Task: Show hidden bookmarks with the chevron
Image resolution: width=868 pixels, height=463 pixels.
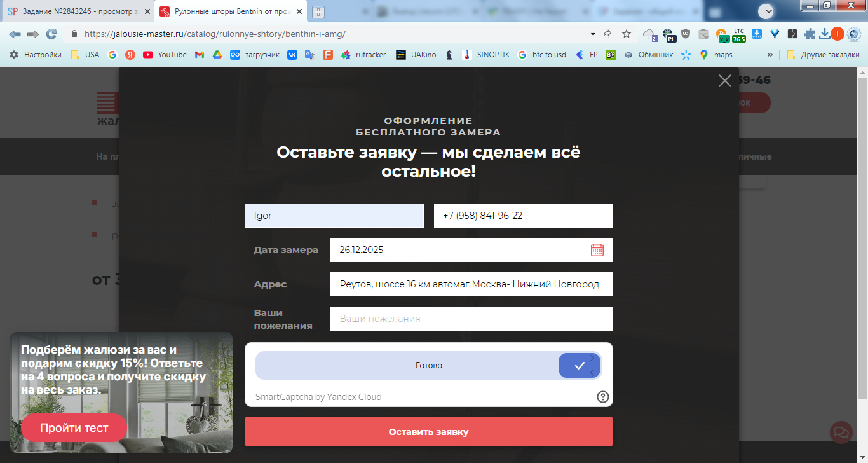Action: coord(770,55)
